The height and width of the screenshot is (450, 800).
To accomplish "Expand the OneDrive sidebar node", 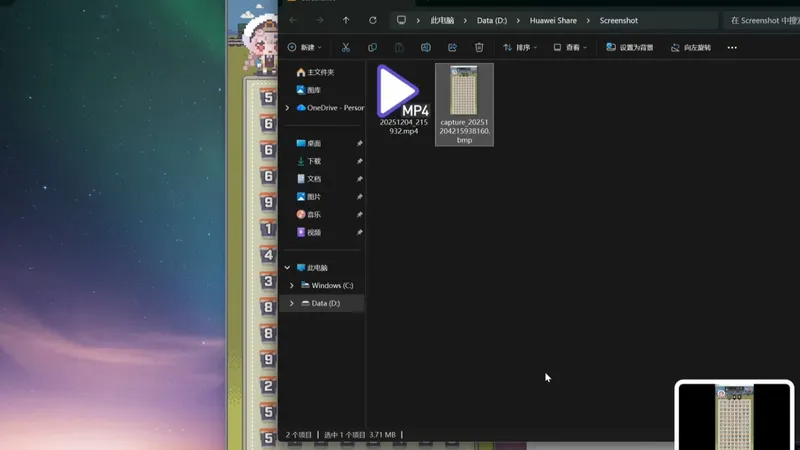I will (x=287, y=108).
